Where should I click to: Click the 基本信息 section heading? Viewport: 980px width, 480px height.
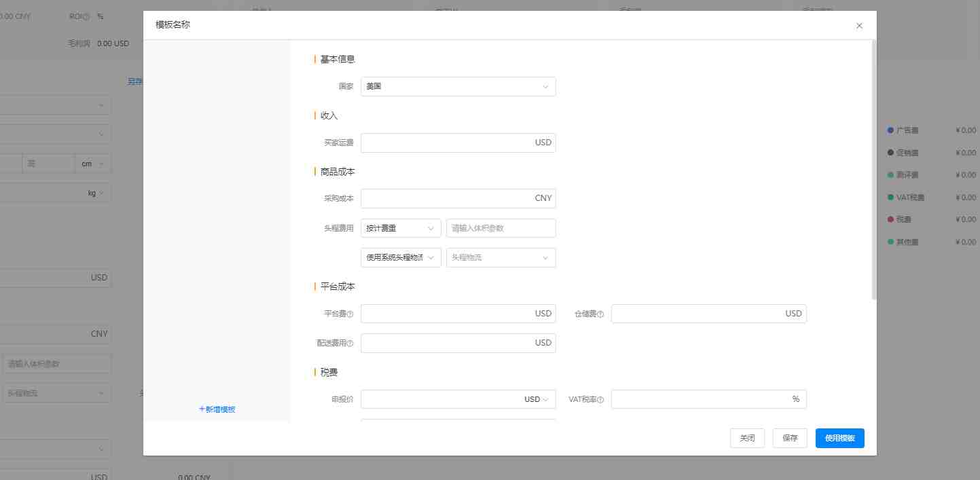338,59
